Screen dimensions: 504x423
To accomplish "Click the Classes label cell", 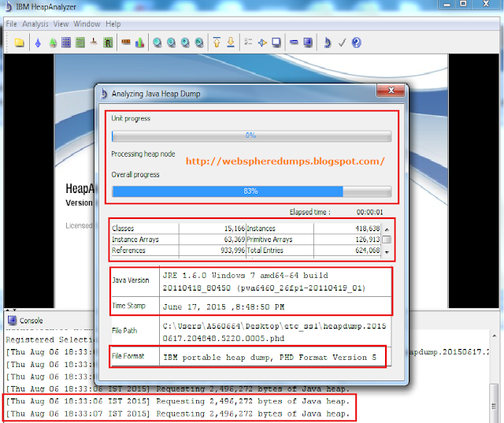I will pyautogui.click(x=145, y=228).
